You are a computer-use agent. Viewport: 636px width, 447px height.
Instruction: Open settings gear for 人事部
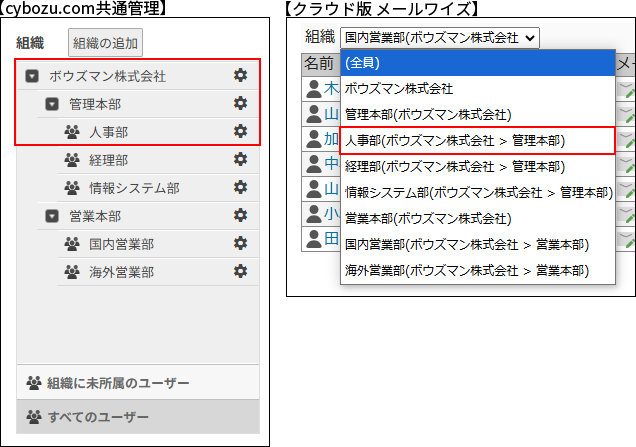[x=241, y=131]
